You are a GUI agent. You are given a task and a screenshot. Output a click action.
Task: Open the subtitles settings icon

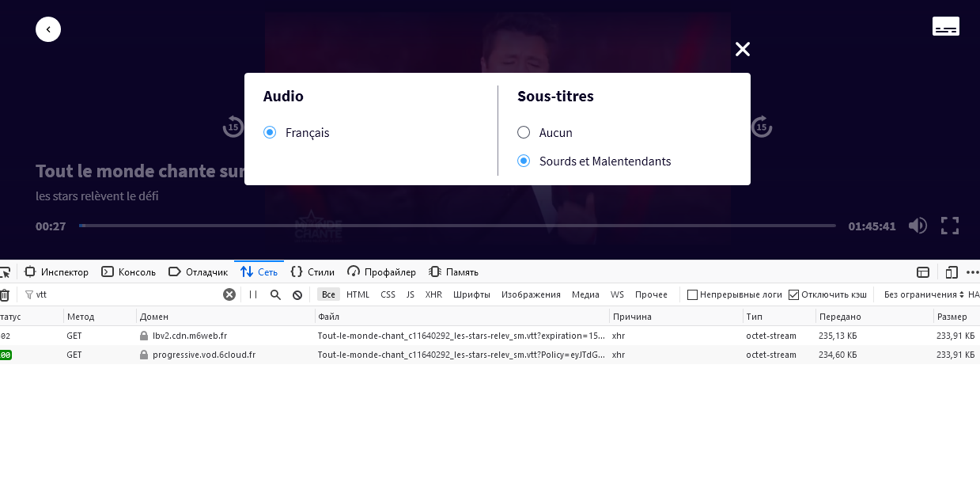tap(946, 26)
